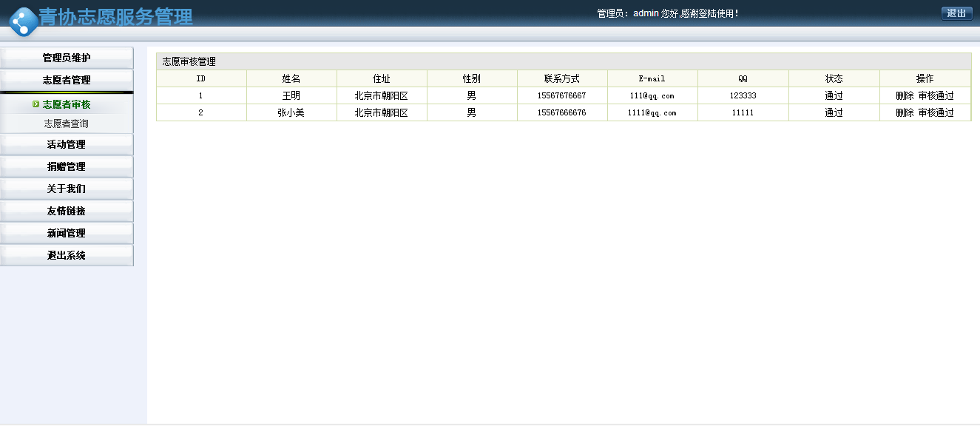Click the admin greeting text in header
Viewport: 980px width, 426px height.
(x=668, y=13)
